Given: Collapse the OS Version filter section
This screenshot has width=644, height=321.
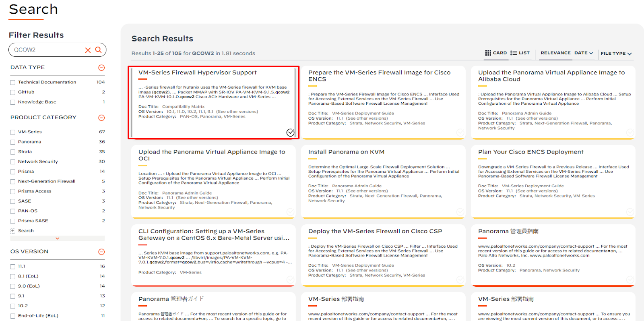Looking at the screenshot, I should point(101,252).
